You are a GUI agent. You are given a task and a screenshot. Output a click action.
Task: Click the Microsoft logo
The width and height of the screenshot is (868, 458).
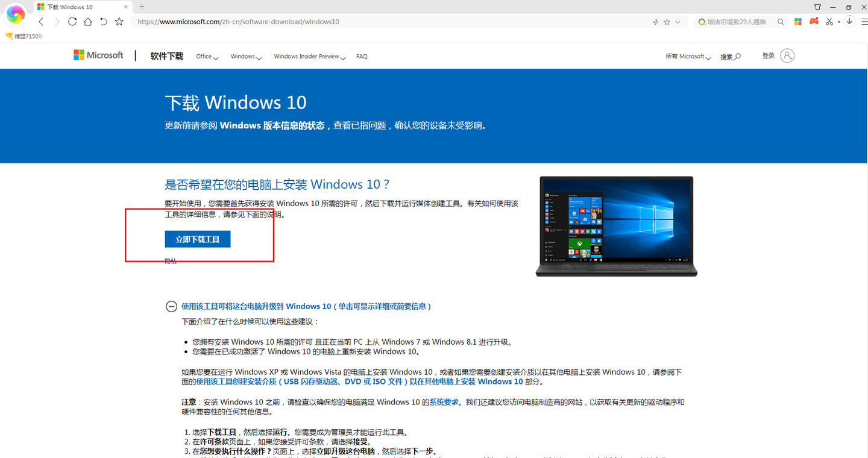[98, 55]
